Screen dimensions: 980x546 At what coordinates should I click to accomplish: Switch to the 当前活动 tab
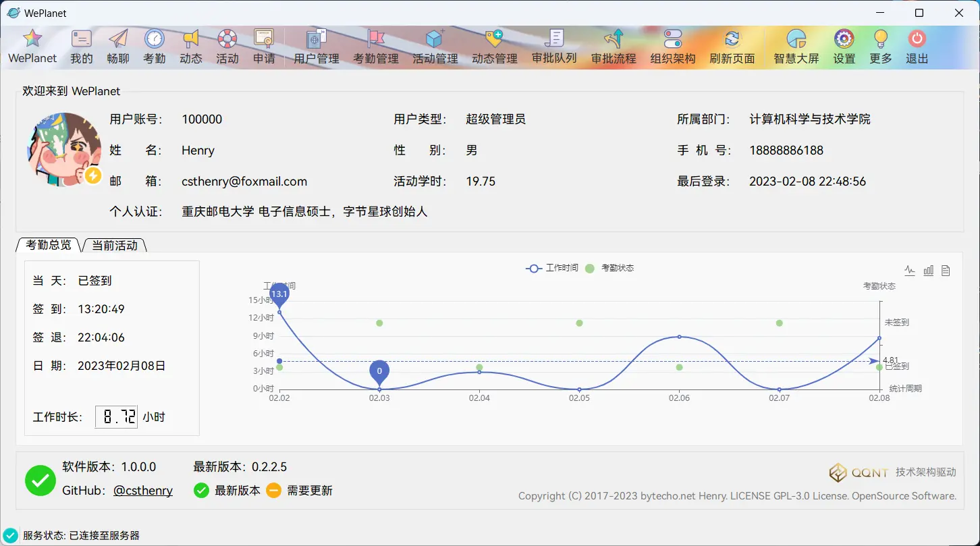coord(115,245)
